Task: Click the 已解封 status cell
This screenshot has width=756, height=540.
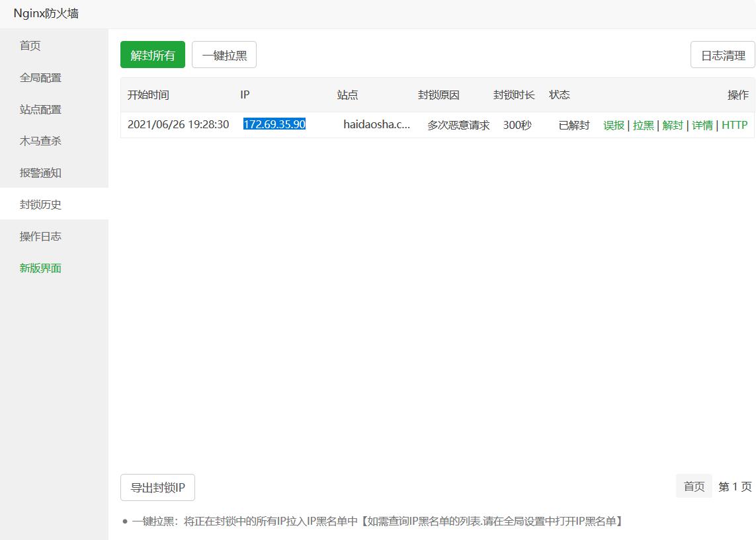Action: [573, 125]
